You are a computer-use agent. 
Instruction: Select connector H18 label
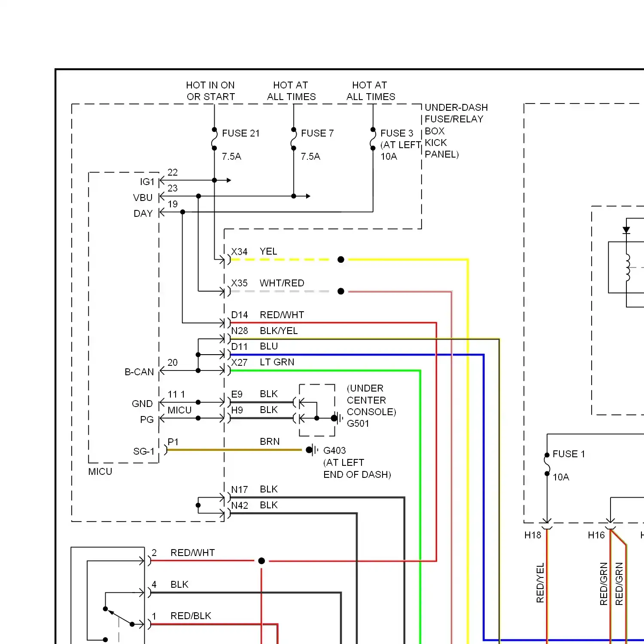[533, 535]
